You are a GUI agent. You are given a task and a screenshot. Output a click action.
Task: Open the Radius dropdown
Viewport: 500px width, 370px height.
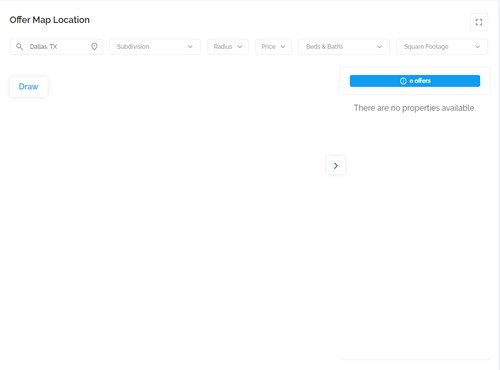(x=228, y=47)
